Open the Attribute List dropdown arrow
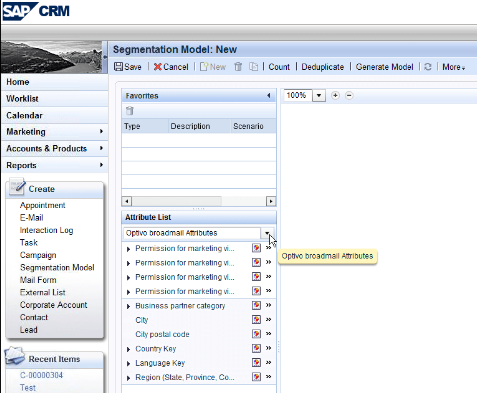This screenshot has height=393, width=477. pos(267,233)
